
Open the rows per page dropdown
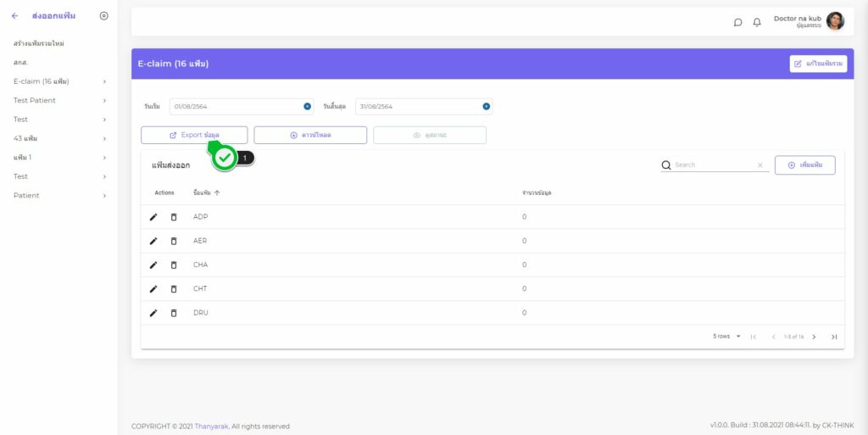point(726,337)
